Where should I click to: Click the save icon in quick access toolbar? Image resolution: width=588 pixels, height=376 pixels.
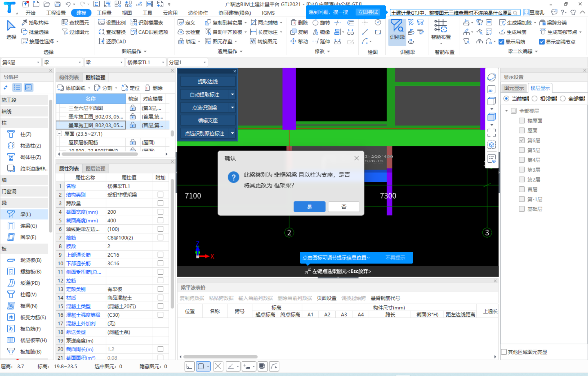tap(57, 4)
